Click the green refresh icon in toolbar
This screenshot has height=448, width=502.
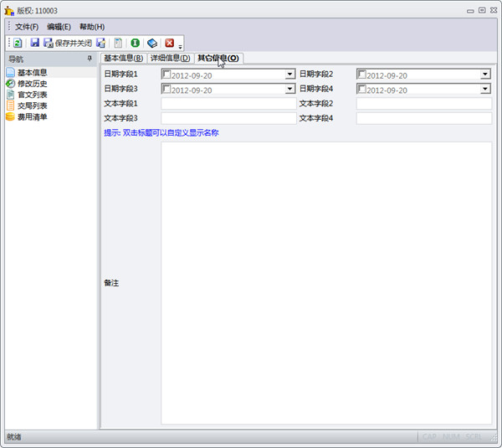coord(18,43)
